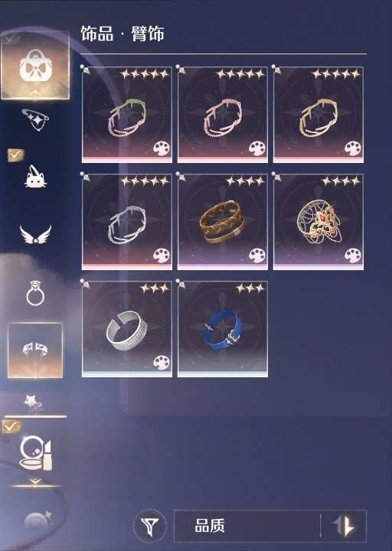The width and height of the screenshot is (392, 551).
Task: Open the star wand category icon
Action: pos(34,403)
